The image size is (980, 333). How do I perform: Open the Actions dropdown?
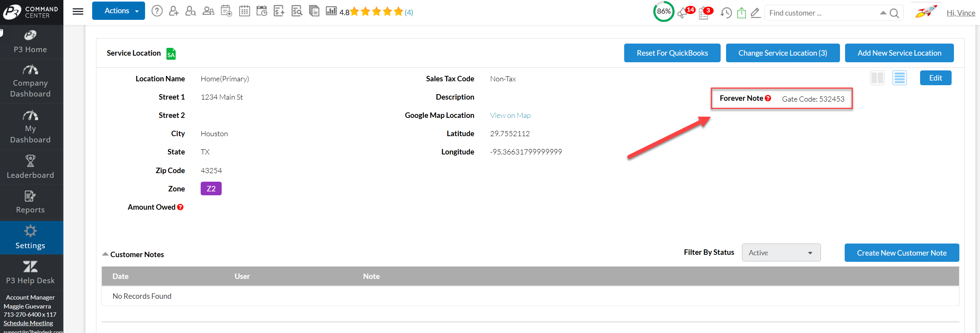pos(119,11)
